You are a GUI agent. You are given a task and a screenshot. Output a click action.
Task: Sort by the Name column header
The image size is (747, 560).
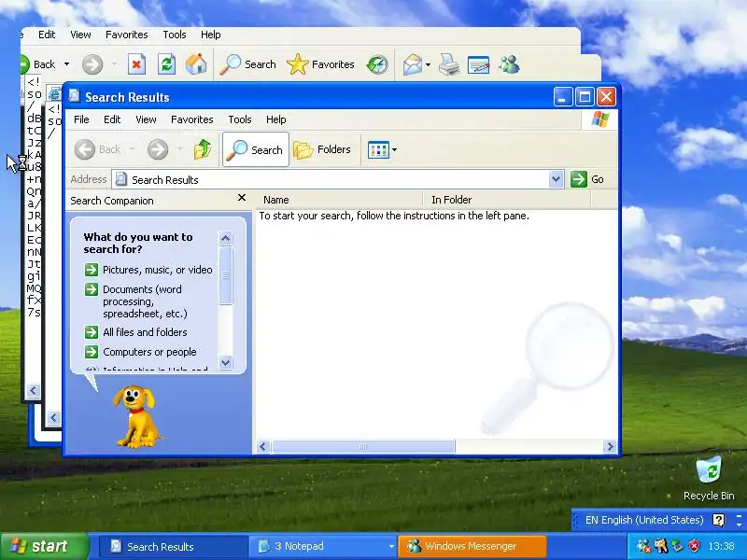[339, 200]
